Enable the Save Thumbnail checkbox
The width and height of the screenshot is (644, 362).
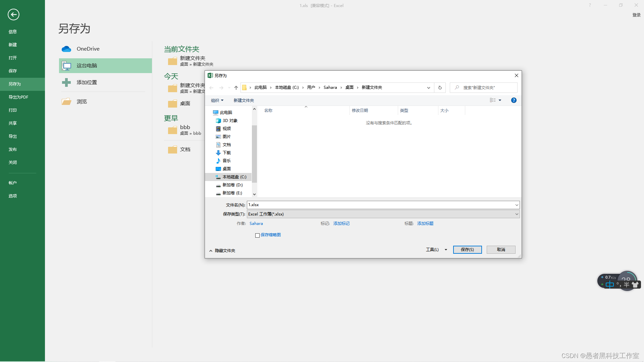pos(257,235)
